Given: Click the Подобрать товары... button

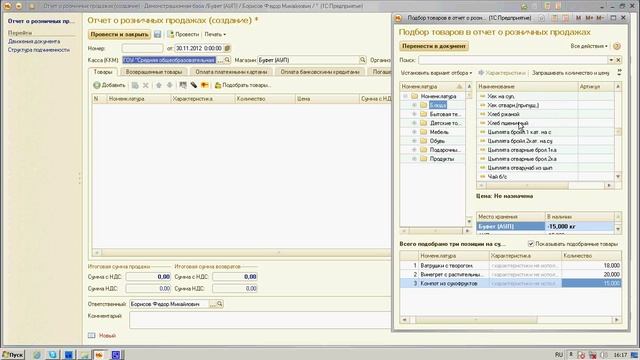Looking at the screenshot, I should pos(242,85).
